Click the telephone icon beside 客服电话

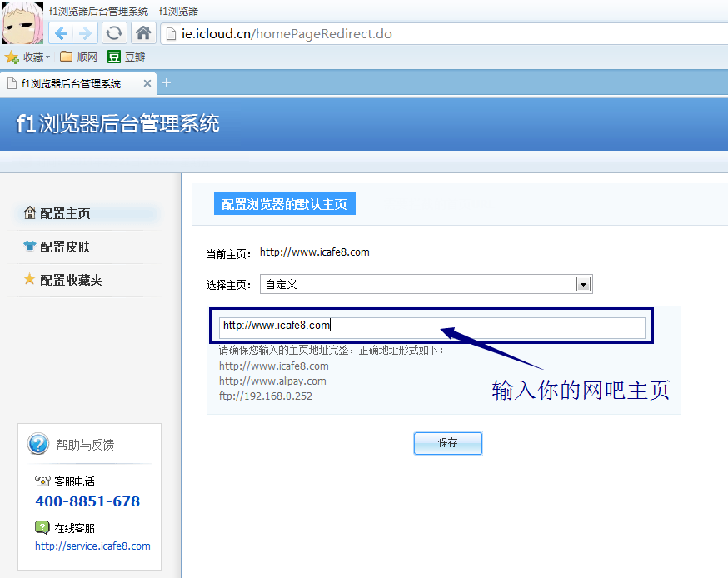pos(42,481)
